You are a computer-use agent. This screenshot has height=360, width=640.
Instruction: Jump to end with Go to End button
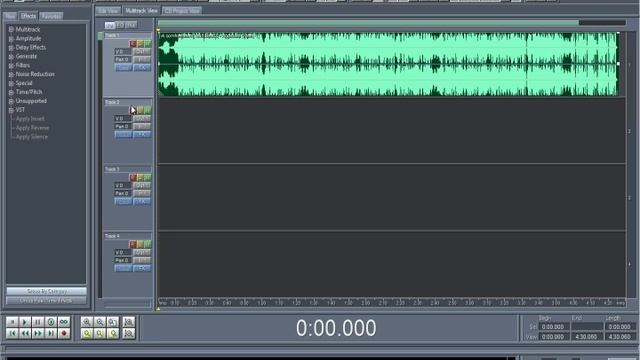(51, 333)
